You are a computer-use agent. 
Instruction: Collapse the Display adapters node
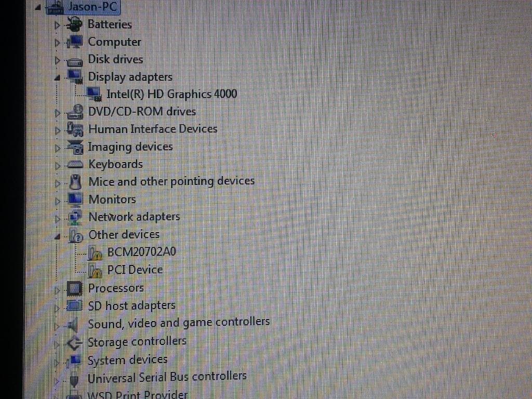point(57,78)
